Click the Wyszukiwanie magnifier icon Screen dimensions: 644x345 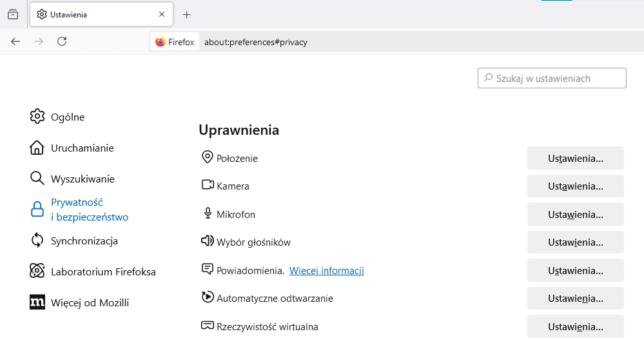coord(37,179)
